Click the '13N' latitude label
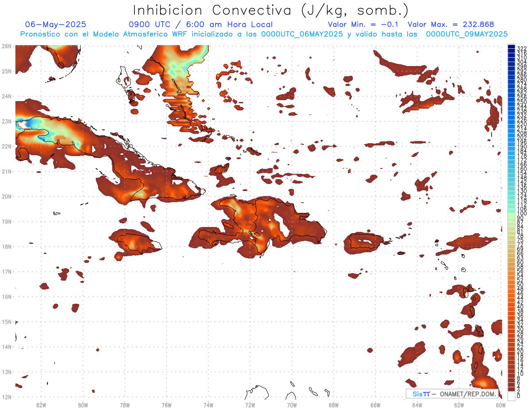The height and width of the screenshot is (411, 532). click(x=6, y=372)
